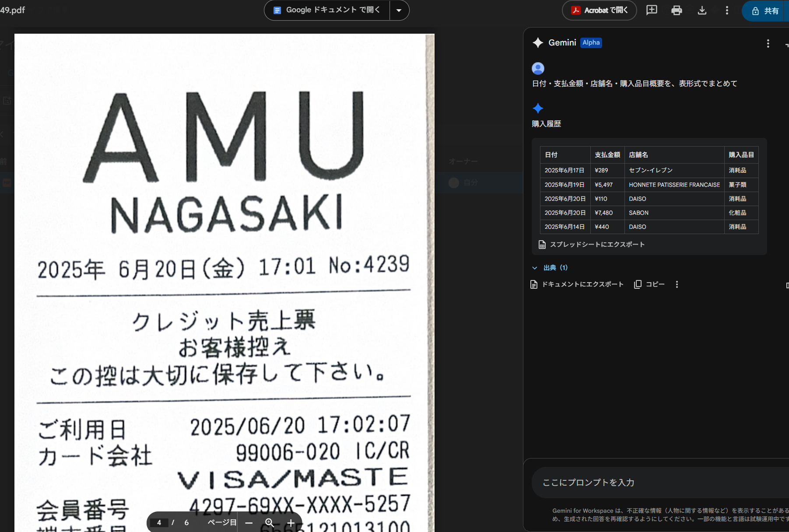Copy the Gemini response with コピー
This screenshot has width=789, height=532.
coord(650,284)
